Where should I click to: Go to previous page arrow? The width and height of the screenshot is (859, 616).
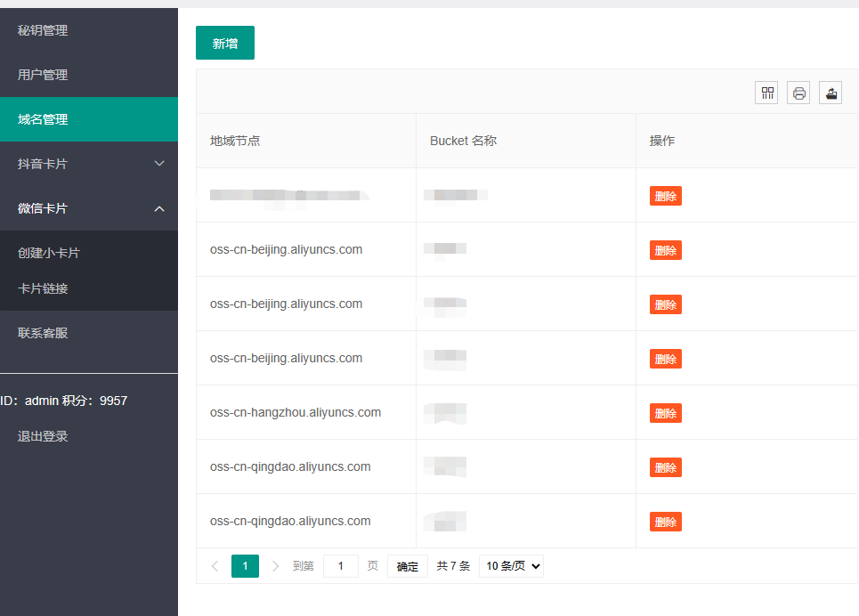215,566
